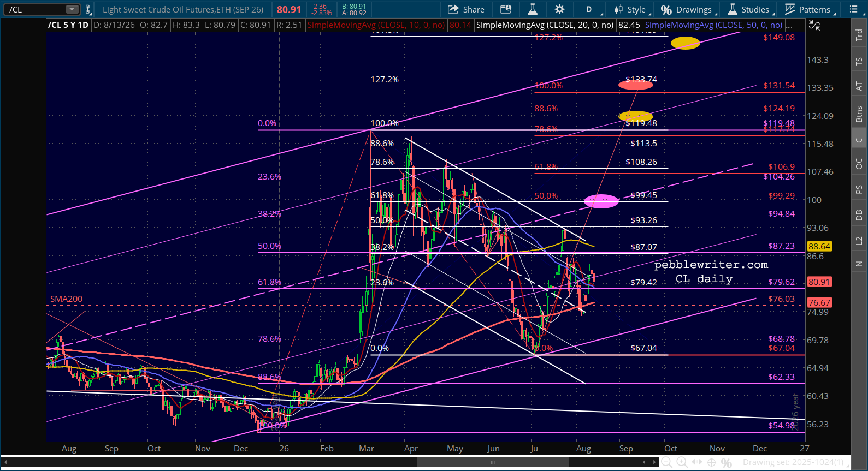This screenshot has width=868, height=471.
Task: Click the $113.5 Fibonacci price label
Action: 643,144
